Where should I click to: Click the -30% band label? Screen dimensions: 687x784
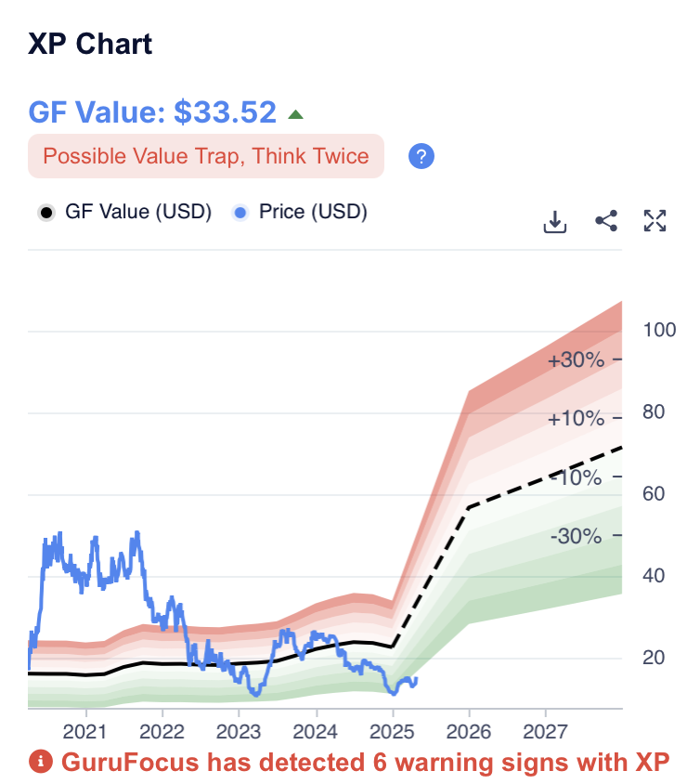pyautogui.click(x=576, y=536)
